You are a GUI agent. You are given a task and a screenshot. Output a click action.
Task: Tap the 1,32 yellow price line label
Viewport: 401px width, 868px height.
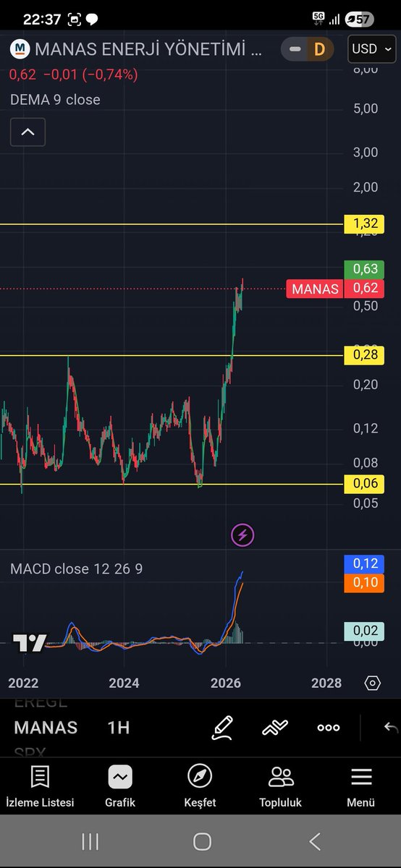pyautogui.click(x=365, y=225)
